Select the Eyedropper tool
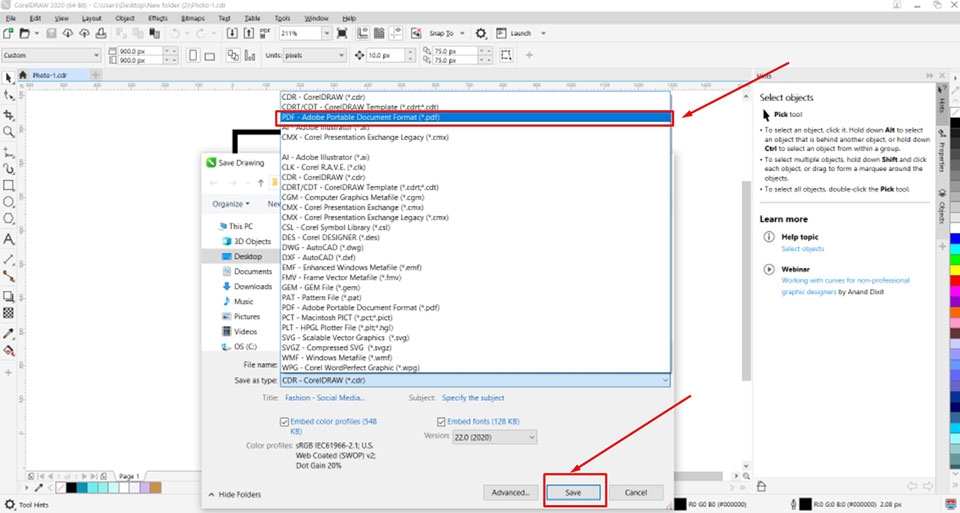Screen dimensions: 960x513 [9, 332]
